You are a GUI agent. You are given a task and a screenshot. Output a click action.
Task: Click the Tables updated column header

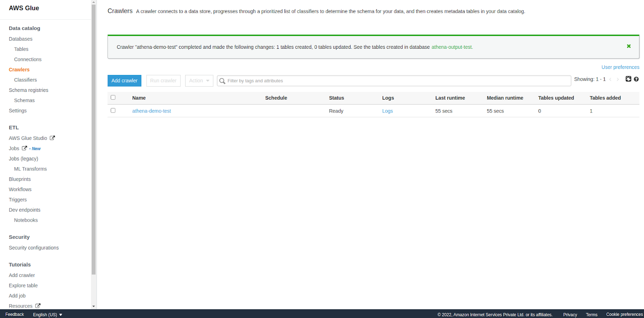tap(556, 98)
